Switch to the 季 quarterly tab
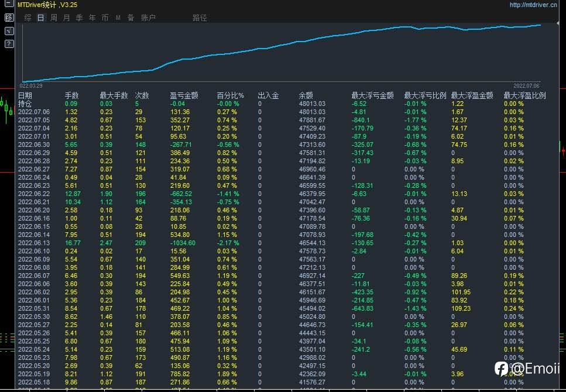The image size is (566, 392). click(80, 18)
